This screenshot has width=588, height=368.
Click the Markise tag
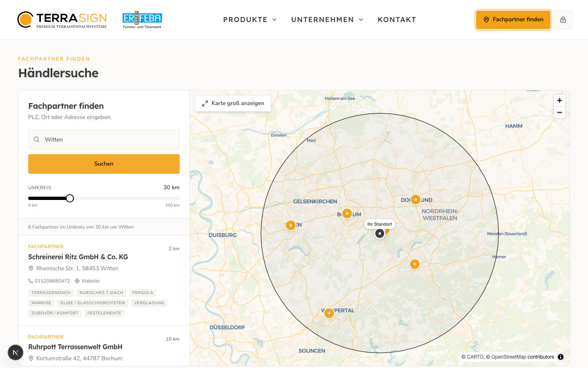tap(41, 303)
